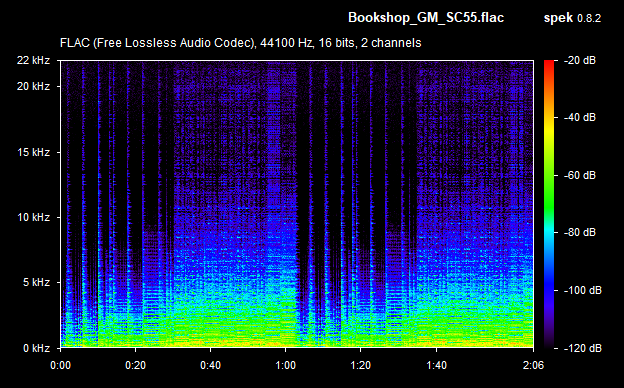Click the 5 kHz frequency axis label
This screenshot has width=624, height=388.
pos(36,283)
